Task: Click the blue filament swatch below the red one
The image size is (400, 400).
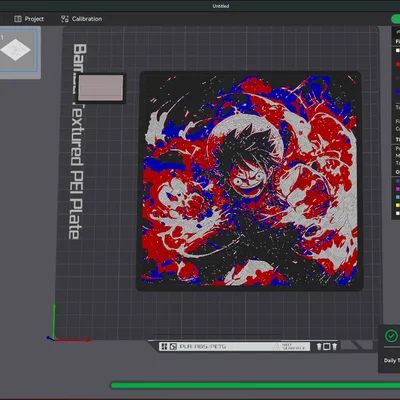Action: point(398,92)
